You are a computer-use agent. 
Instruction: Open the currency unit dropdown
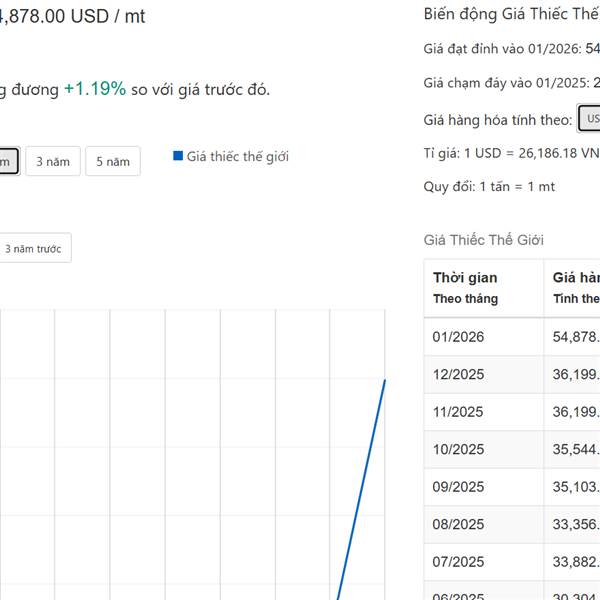coord(589,119)
